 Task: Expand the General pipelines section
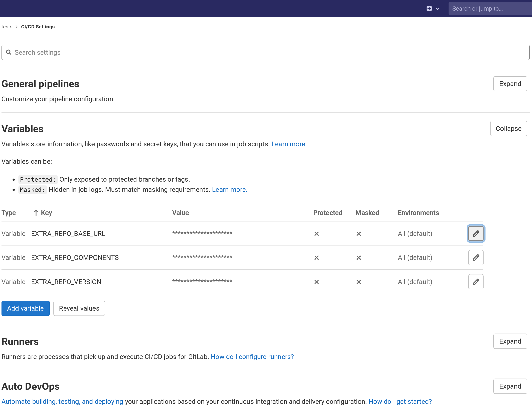[510, 84]
